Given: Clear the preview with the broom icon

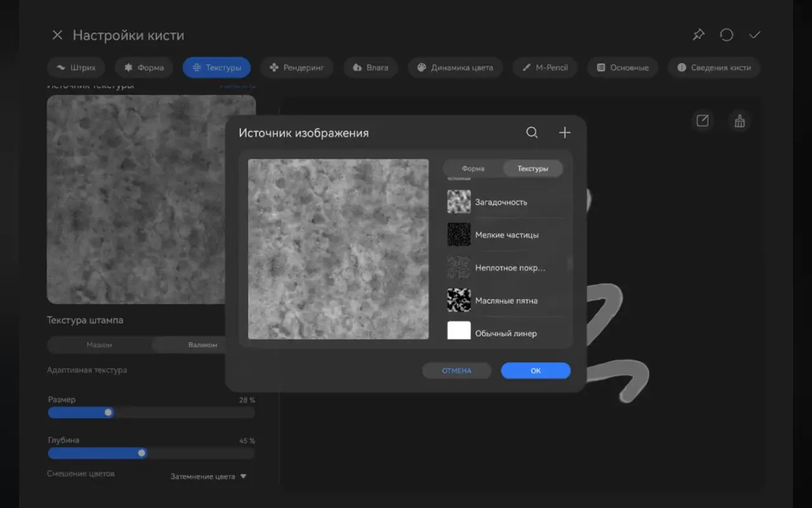Looking at the screenshot, I should coord(739,121).
